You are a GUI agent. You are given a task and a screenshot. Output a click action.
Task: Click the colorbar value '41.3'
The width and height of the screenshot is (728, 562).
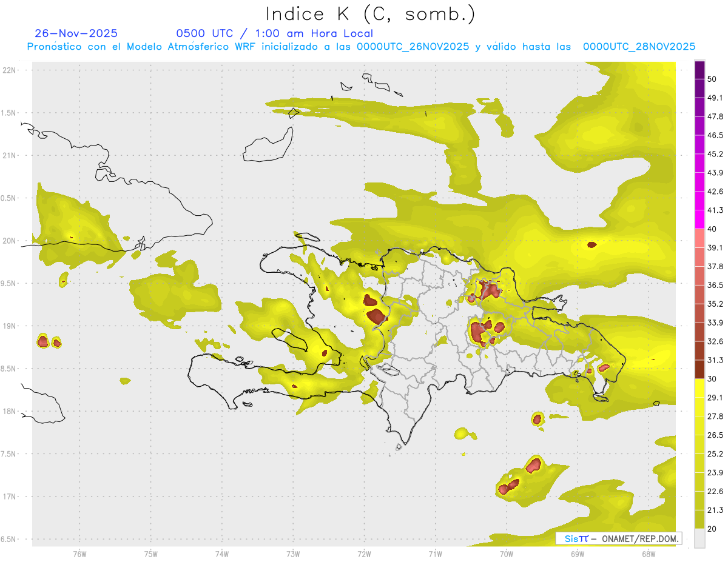pos(715,210)
